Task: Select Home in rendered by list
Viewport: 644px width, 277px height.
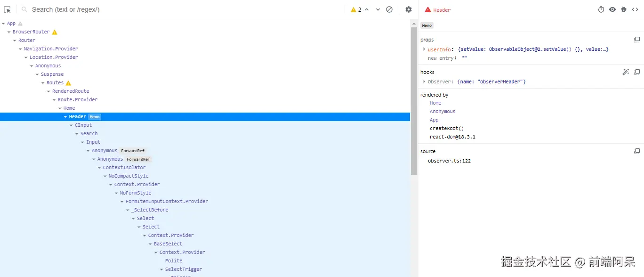Action: pos(435,103)
